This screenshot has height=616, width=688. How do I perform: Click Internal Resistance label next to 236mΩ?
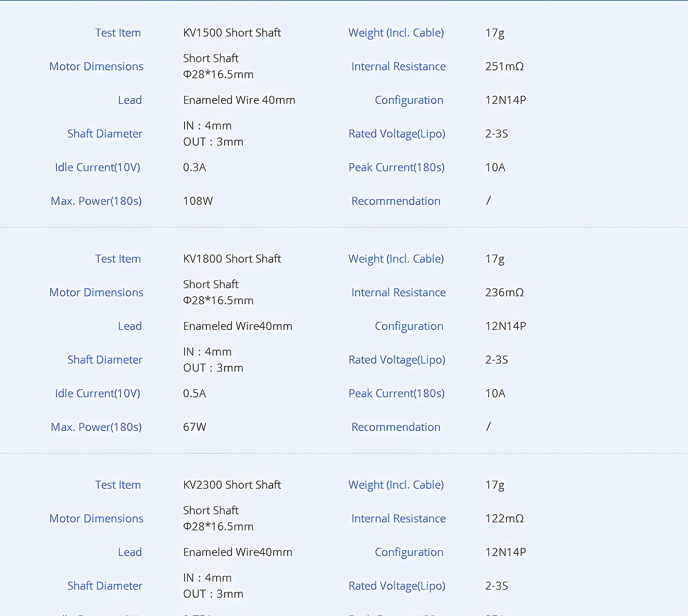(398, 293)
